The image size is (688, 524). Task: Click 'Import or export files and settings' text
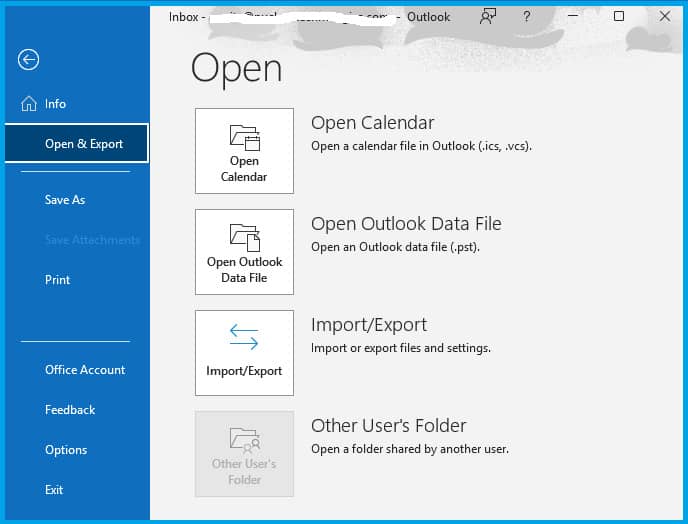point(401,348)
